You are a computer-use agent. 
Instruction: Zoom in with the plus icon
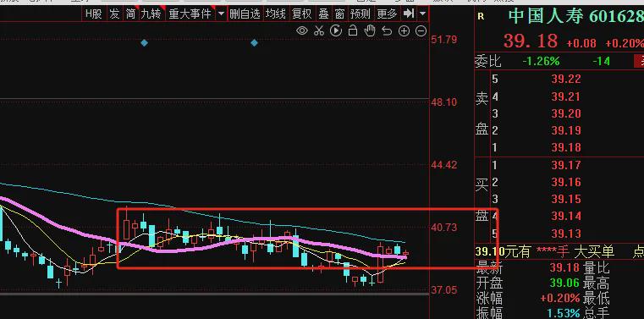(405, 30)
